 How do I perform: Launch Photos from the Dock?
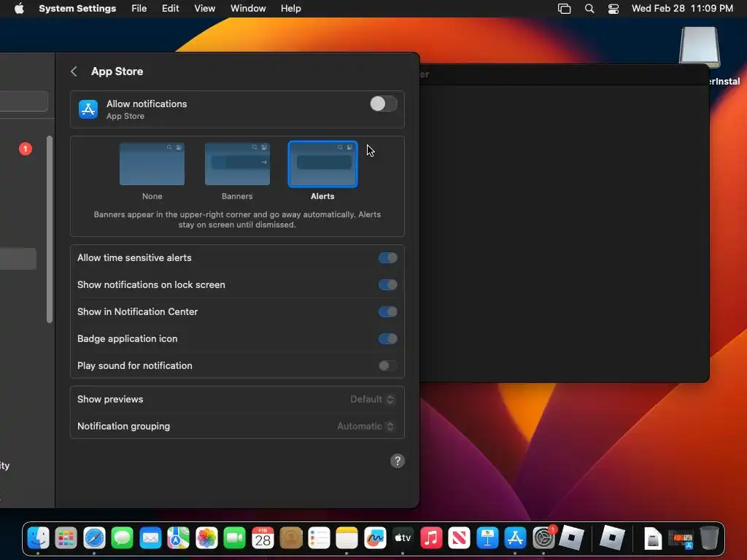206,538
